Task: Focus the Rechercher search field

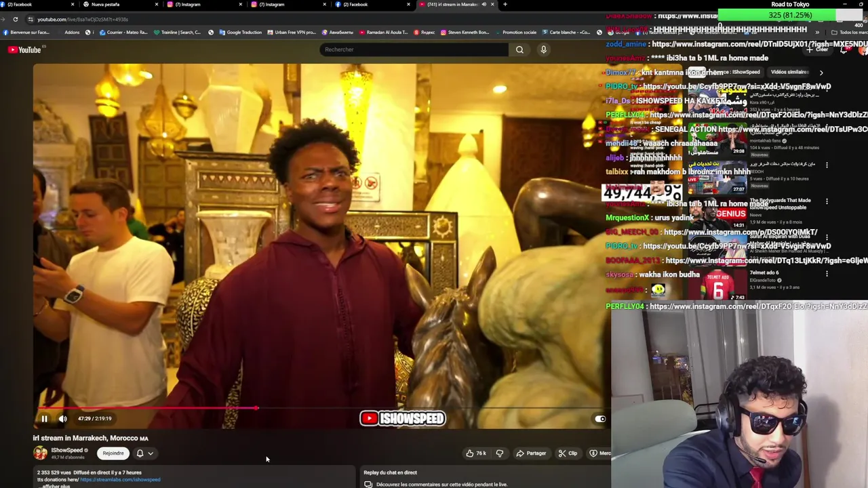Action: click(x=414, y=49)
